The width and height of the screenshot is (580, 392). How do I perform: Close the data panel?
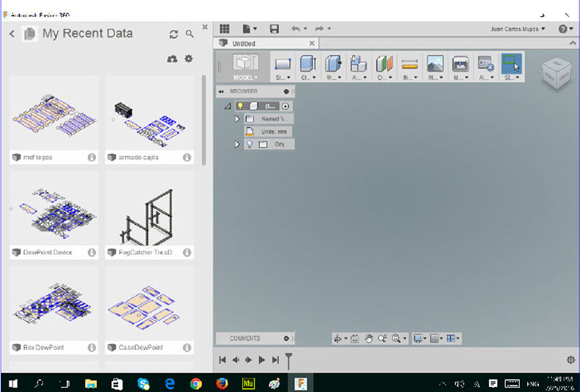click(x=205, y=27)
